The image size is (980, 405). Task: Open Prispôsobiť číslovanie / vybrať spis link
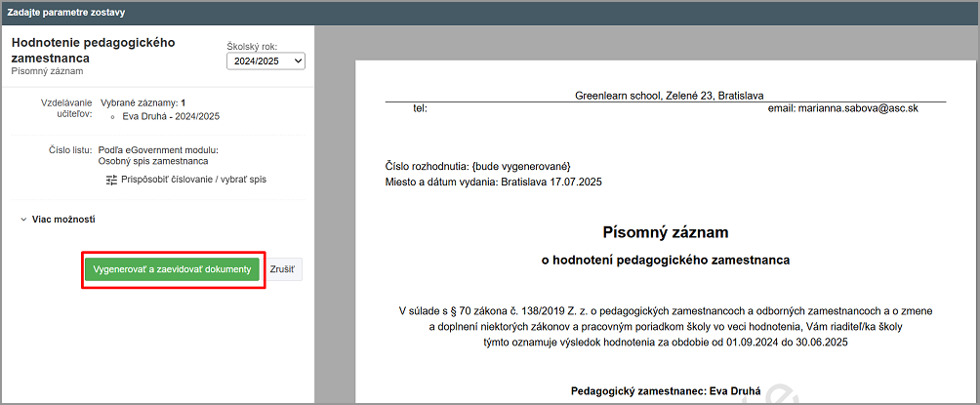pyautogui.click(x=193, y=180)
